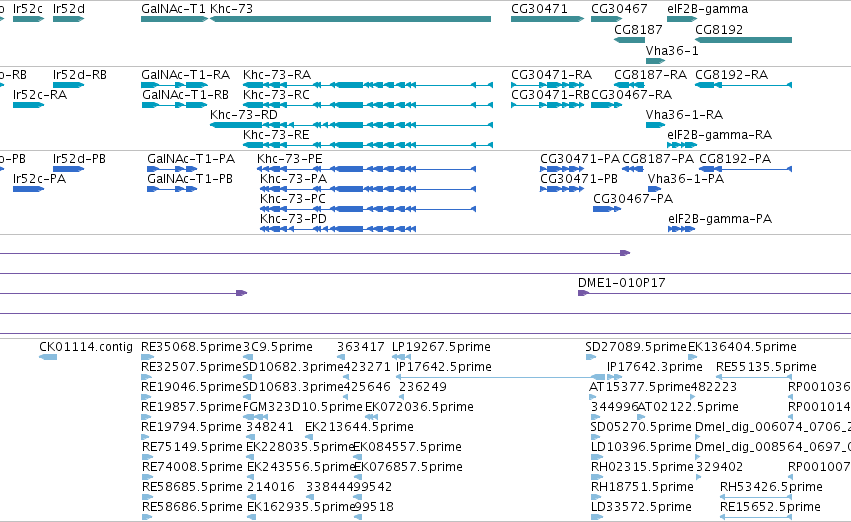The image size is (851, 522).
Task: Click cDNA RH02315.5prime
Action: click(x=596, y=477)
